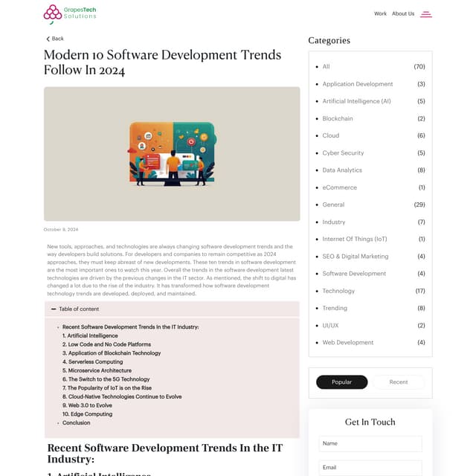Open the GrapesTech Solutions logo homepage
Viewport: 476px width, 476px height.
point(70,13)
